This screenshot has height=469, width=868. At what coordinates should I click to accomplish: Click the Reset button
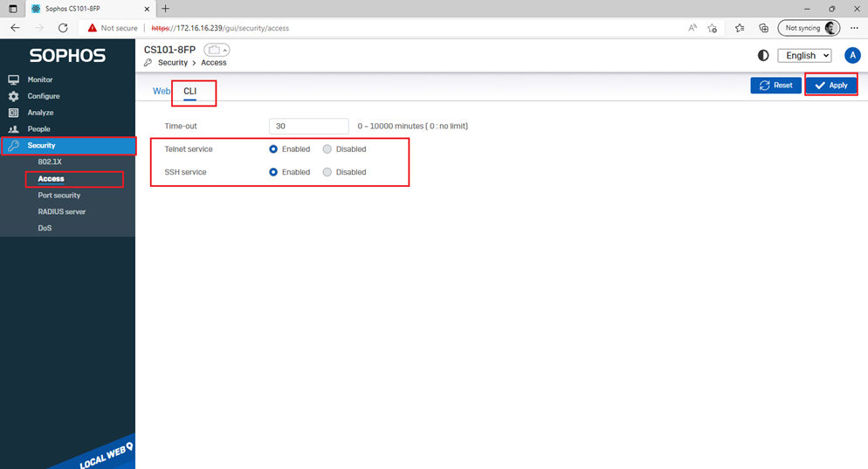click(775, 86)
